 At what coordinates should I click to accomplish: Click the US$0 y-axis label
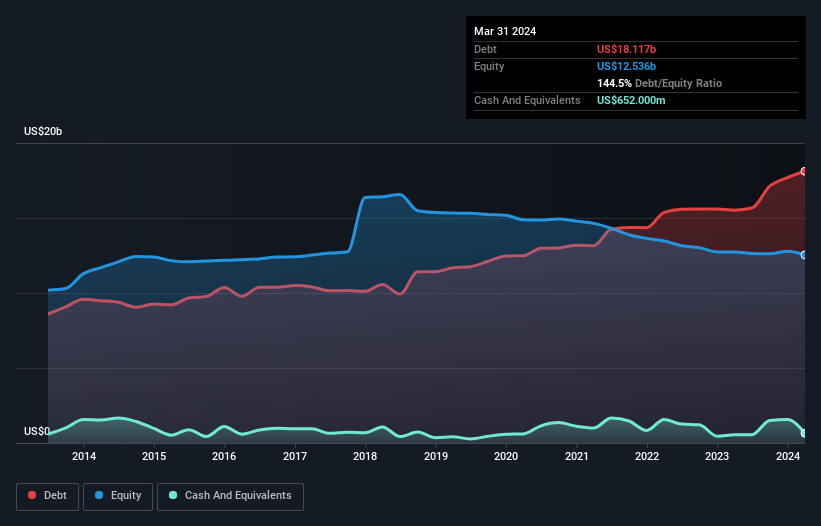[x=37, y=431]
